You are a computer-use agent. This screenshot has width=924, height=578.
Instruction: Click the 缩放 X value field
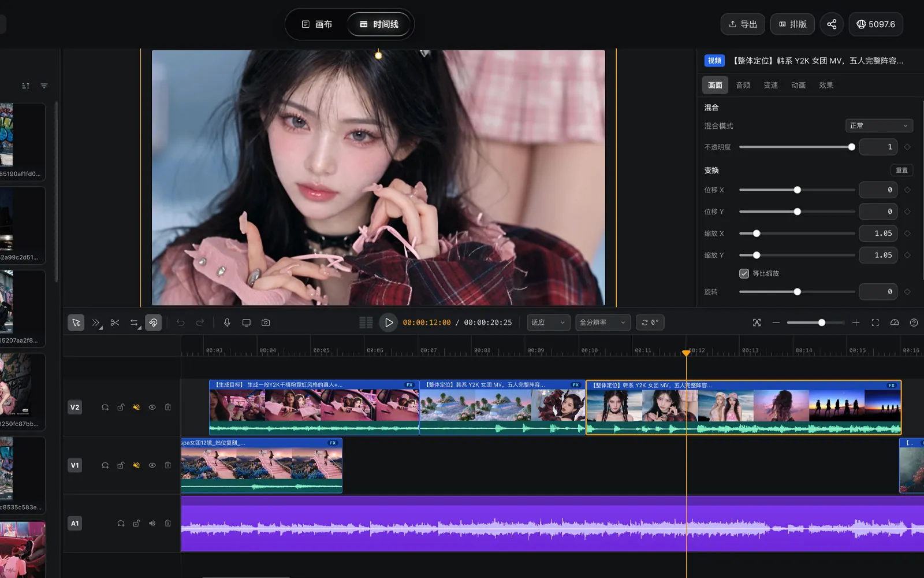click(878, 234)
